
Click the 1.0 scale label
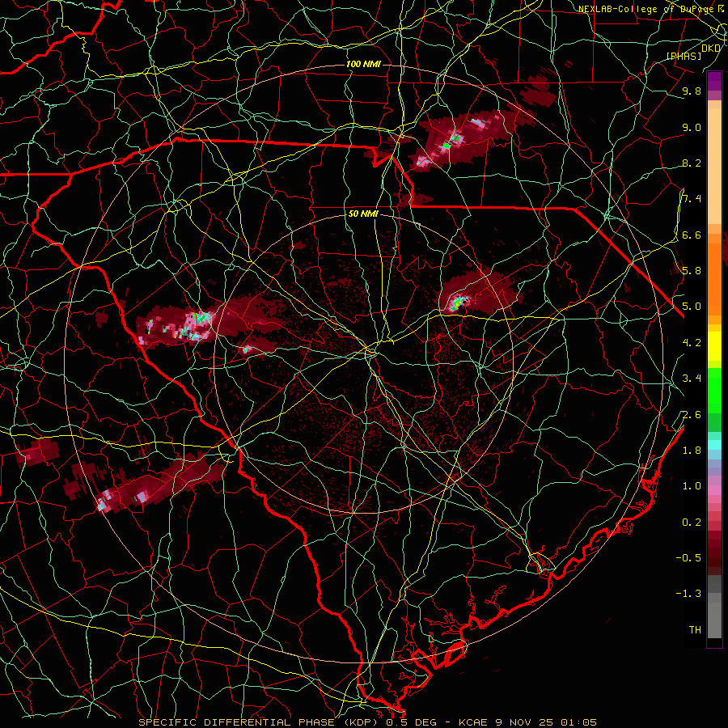click(x=692, y=486)
